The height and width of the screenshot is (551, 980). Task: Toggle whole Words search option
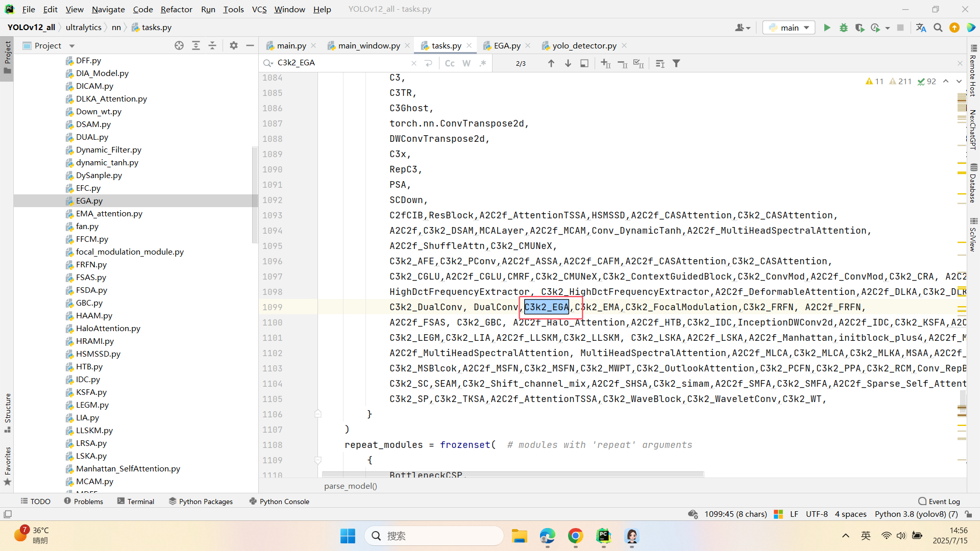pos(466,63)
